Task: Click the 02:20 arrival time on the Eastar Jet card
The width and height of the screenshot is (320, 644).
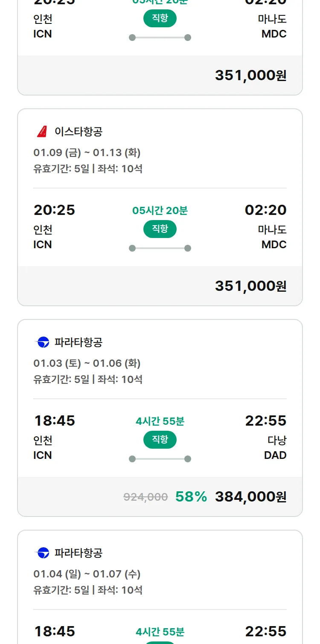Action: pyautogui.click(x=265, y=210)
